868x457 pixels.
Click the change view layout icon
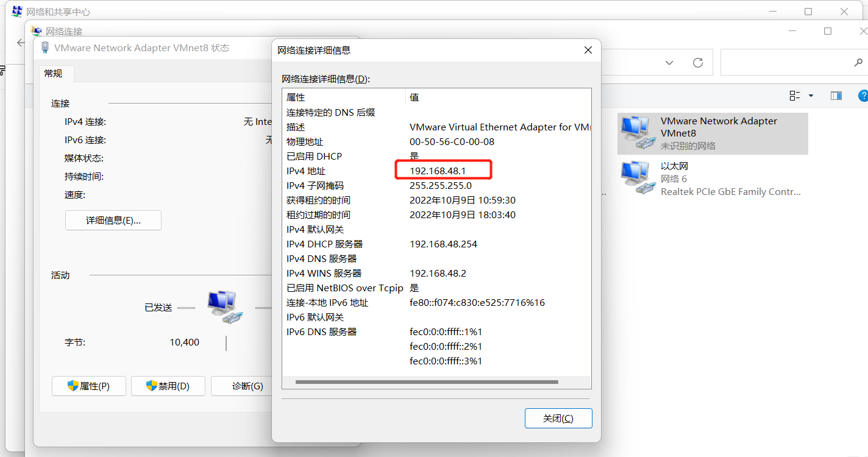(x=795, y=96)
